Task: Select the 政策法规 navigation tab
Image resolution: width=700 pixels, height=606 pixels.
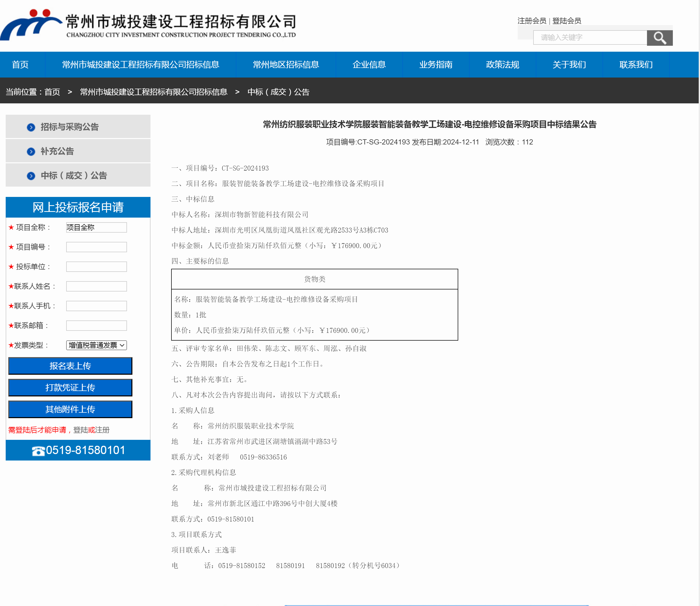Action: tap(502, 65)
